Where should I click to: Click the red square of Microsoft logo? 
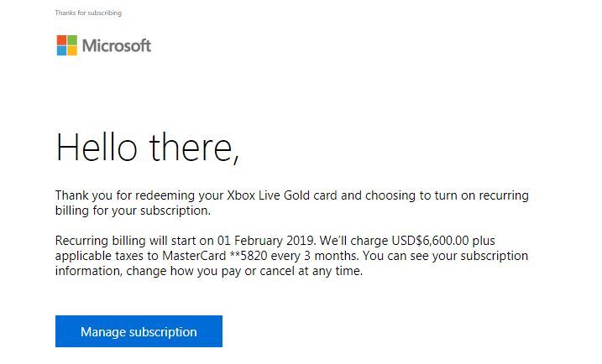coord(61,39)
